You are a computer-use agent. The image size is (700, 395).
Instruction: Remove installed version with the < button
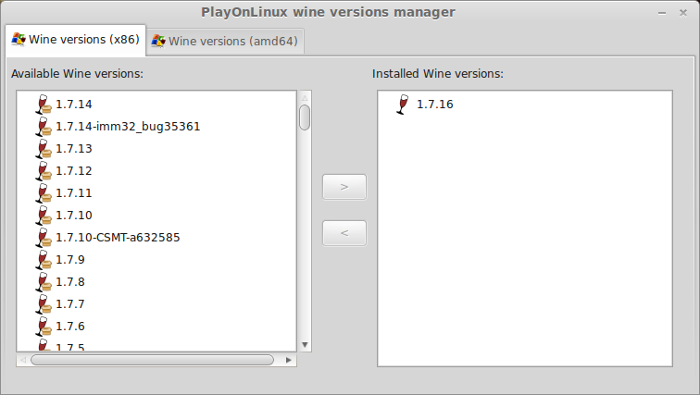point(344,233)
